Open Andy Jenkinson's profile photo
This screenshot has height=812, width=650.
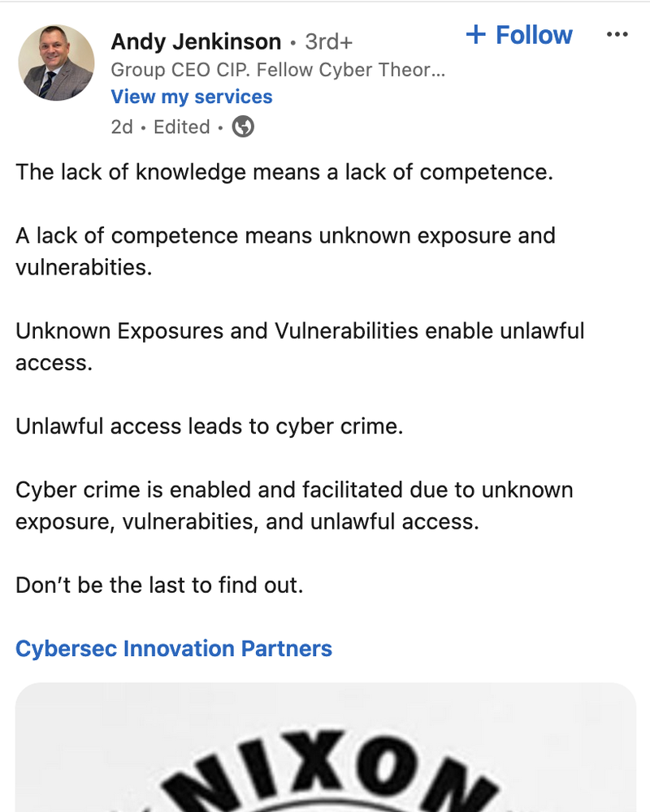57,63
